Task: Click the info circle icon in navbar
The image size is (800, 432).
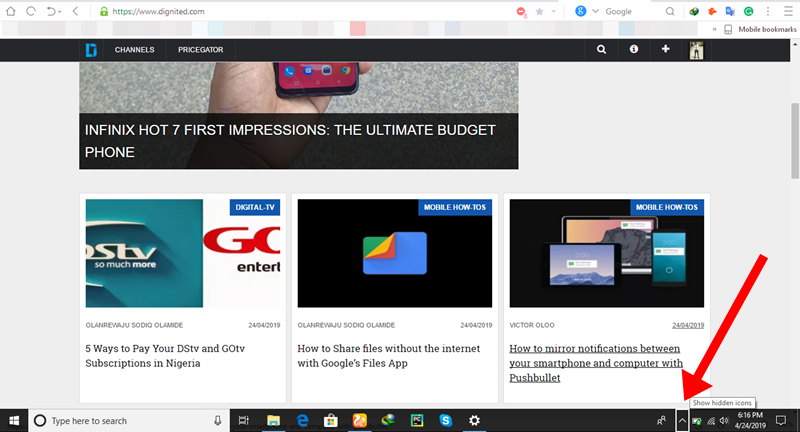Action: 634,49
